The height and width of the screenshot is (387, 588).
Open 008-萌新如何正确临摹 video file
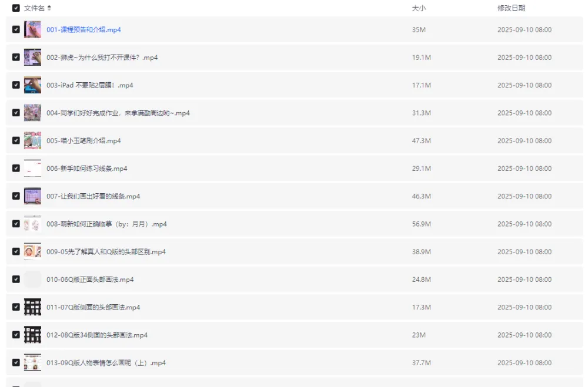click(x=106, y=224)
